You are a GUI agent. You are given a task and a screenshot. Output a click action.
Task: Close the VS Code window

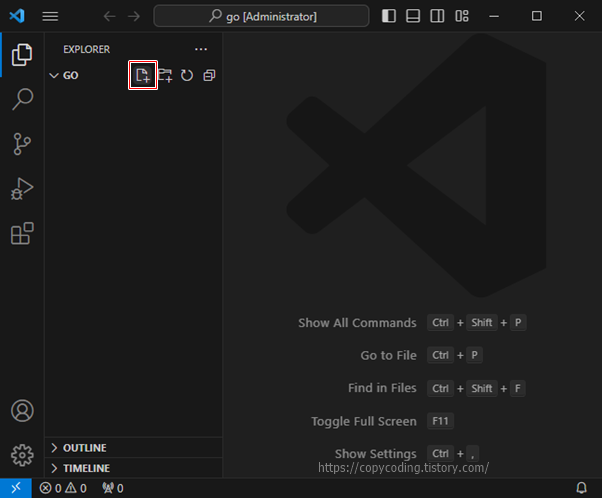pos(579,16)
